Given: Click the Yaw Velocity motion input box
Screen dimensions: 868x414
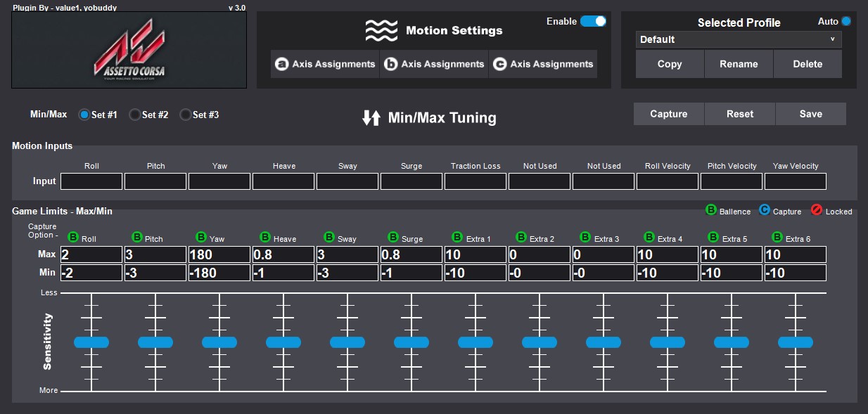Looking at the screenshot, I should (796, 181).
